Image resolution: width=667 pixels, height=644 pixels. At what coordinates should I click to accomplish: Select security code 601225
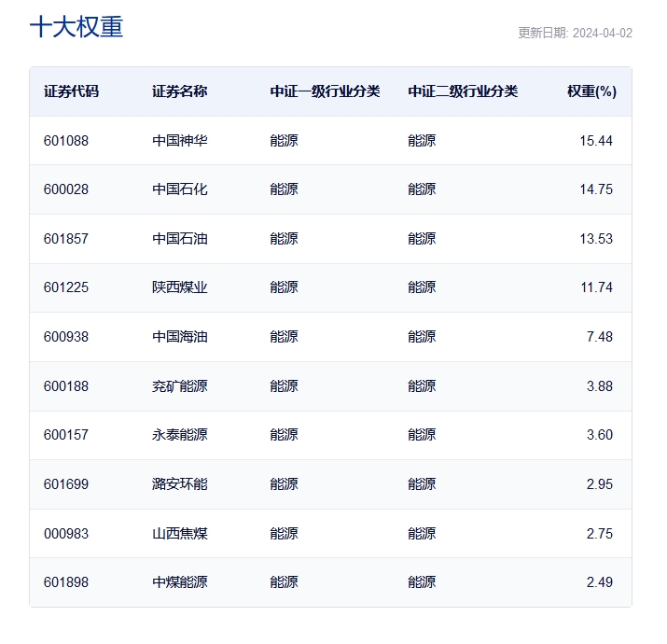[66, 287]
